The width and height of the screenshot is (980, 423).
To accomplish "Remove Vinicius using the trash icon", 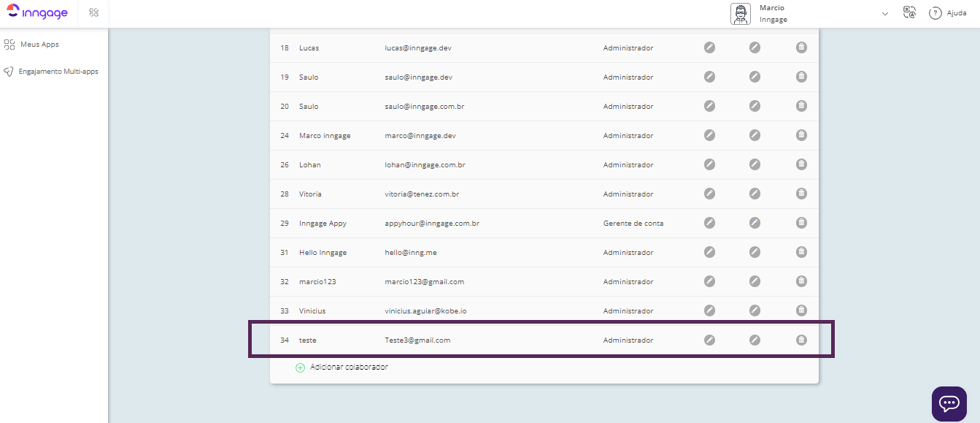I will 801,310.
